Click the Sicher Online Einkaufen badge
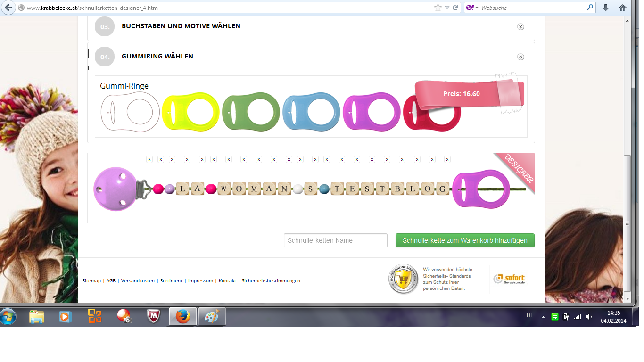This screenshot has height=362, width=644. coord(403,279)
